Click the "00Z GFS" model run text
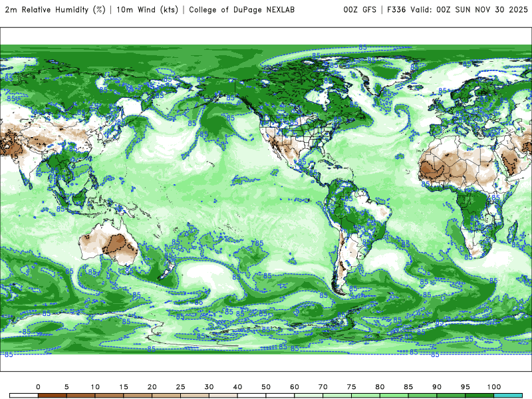 360,9
